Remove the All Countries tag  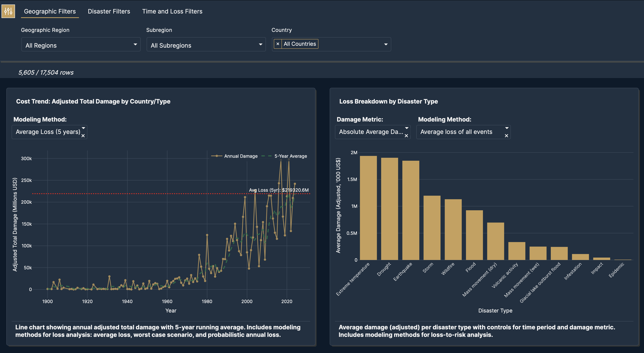[x=278, y=44]
